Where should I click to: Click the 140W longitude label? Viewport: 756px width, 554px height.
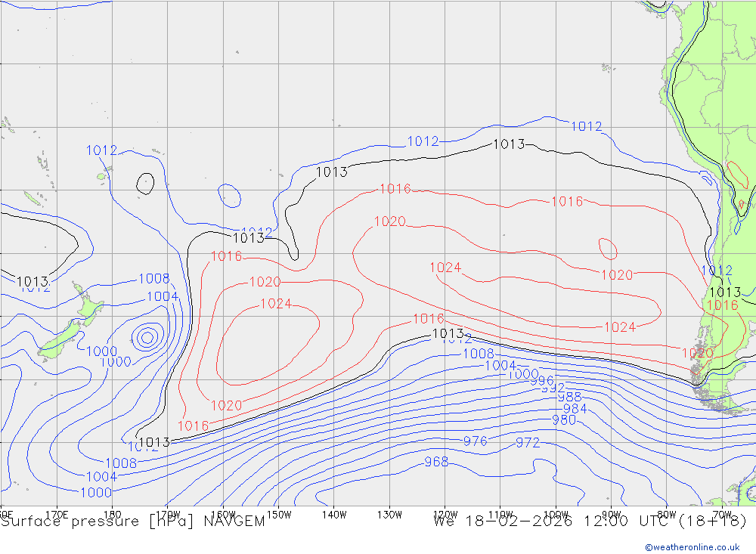[334, 515]
